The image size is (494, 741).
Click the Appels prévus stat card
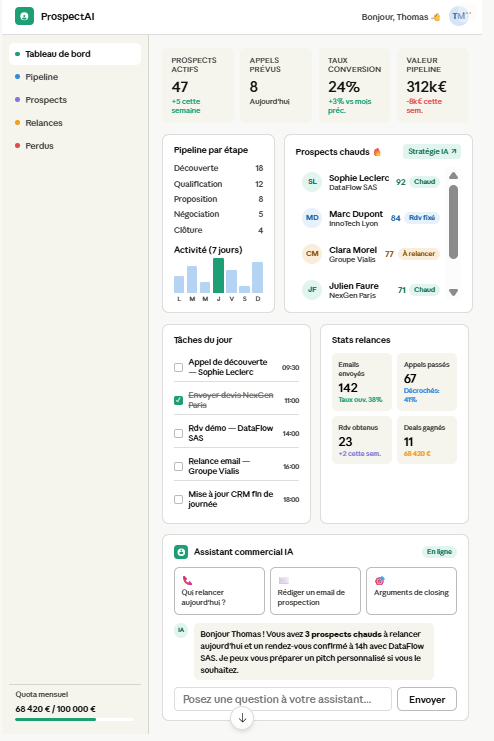click(x=276, y=85)
